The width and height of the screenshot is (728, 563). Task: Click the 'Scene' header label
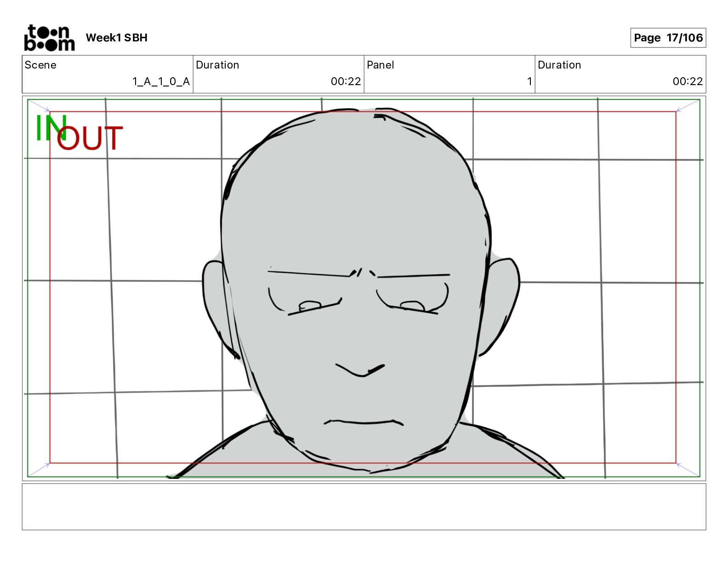pyautogui.click(x=40, y=65)
